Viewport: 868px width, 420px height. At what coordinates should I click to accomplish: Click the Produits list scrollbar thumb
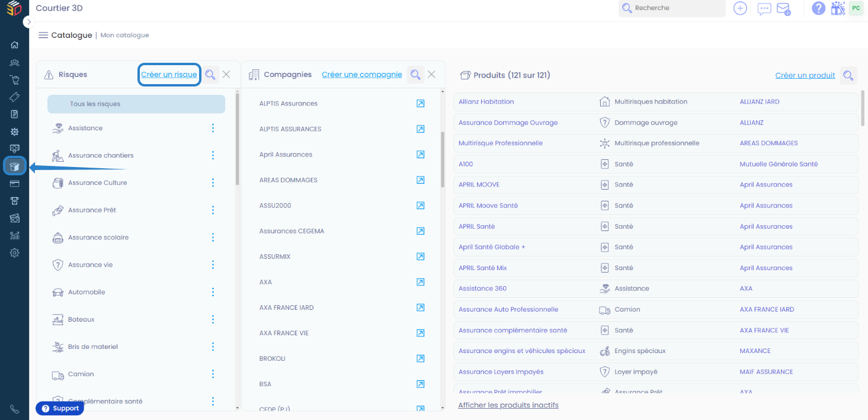click(x=863, y=108)
